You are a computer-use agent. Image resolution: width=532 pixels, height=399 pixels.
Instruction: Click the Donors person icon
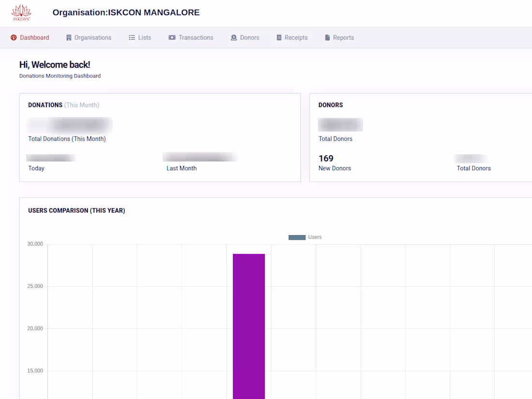click(234, 38)
